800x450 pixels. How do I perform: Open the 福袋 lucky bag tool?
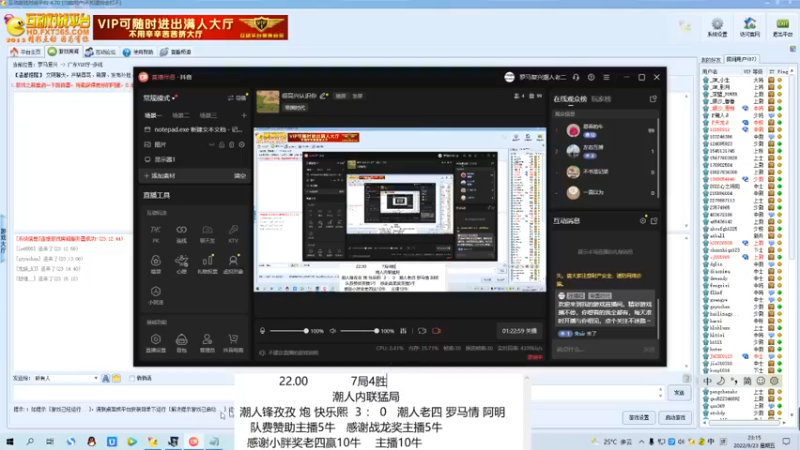click(156, 264)
